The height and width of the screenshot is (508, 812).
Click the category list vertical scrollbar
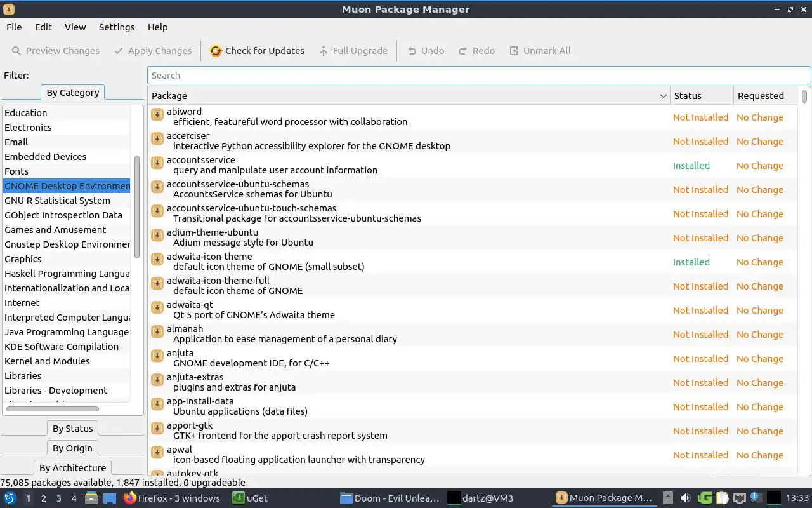(x=137, y=208)
